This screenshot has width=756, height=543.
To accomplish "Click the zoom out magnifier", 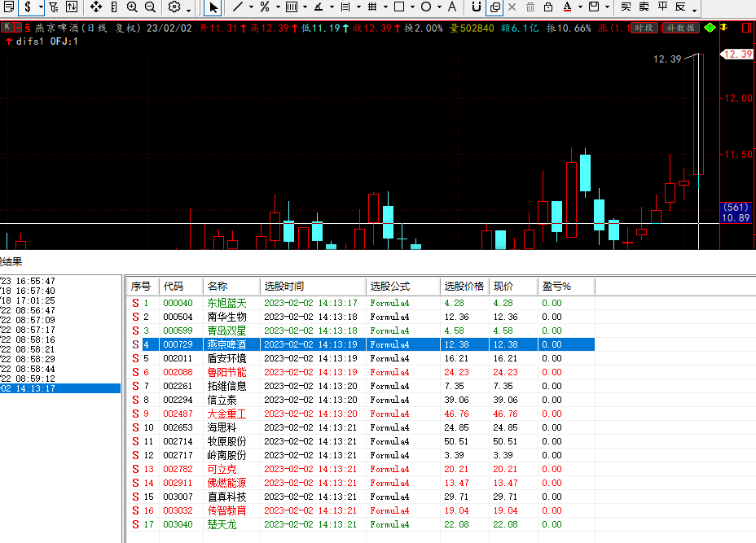I will tap(150, 7).
